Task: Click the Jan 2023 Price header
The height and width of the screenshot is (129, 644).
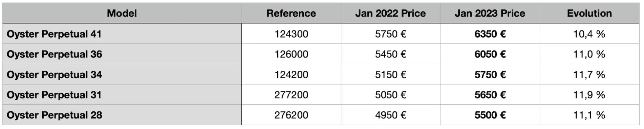Action: (x=490, y=13)
